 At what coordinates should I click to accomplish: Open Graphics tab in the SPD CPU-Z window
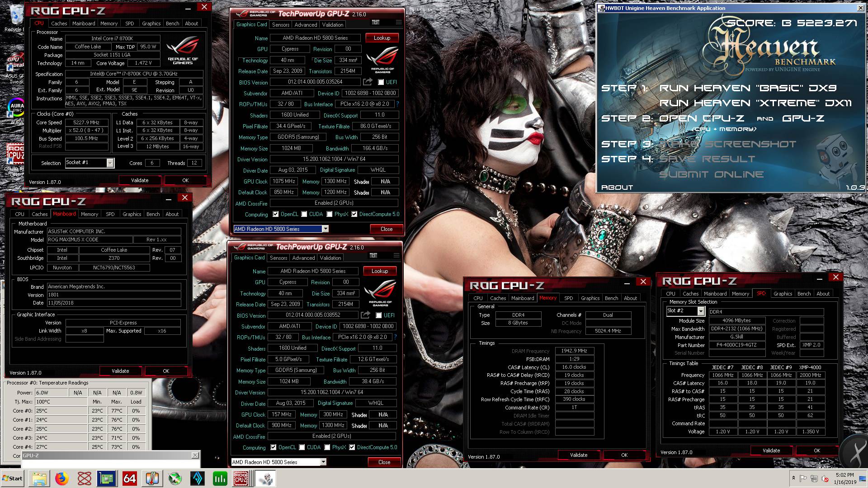point(783,294)
